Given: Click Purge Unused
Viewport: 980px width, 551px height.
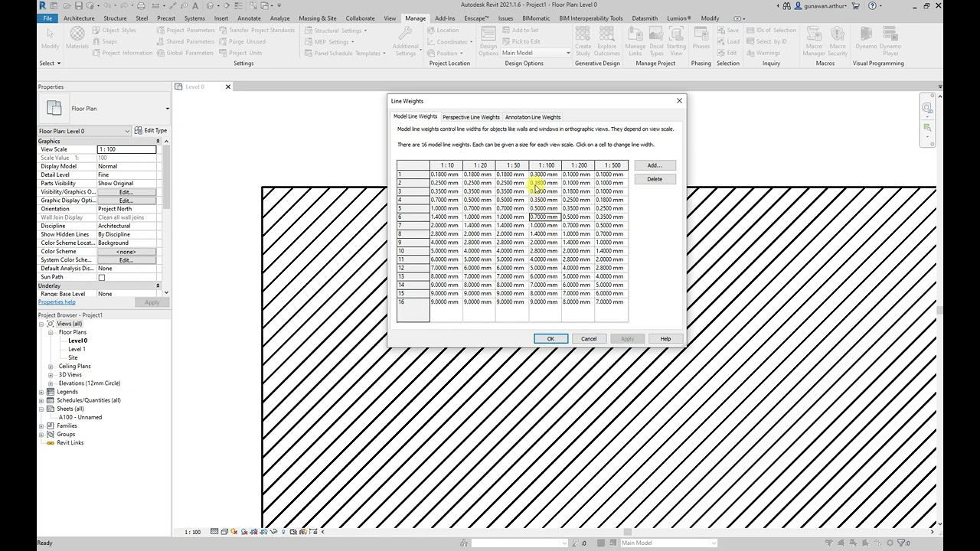Looking at the screenshot, I should (x=242, y=41).
